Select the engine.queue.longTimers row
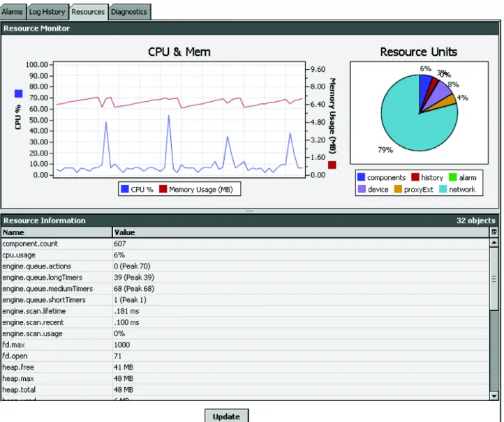 point(246,278)
